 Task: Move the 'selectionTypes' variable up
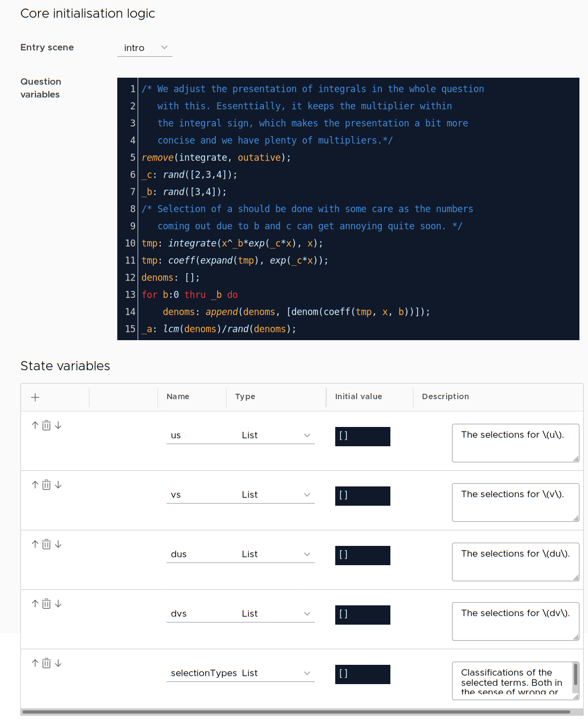pyautogui.click(x=35, y=663)
